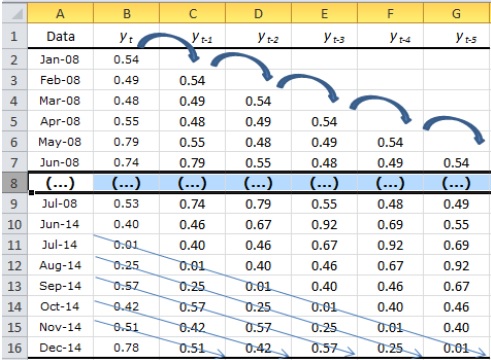Select column F header
Screen dimensions: 491x360
coord(390,14)
